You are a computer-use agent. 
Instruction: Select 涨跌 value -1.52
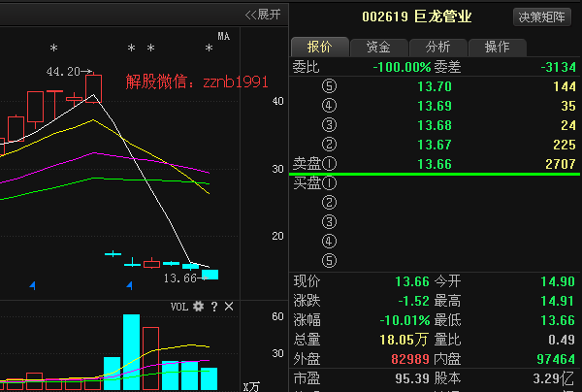[413, 301]
